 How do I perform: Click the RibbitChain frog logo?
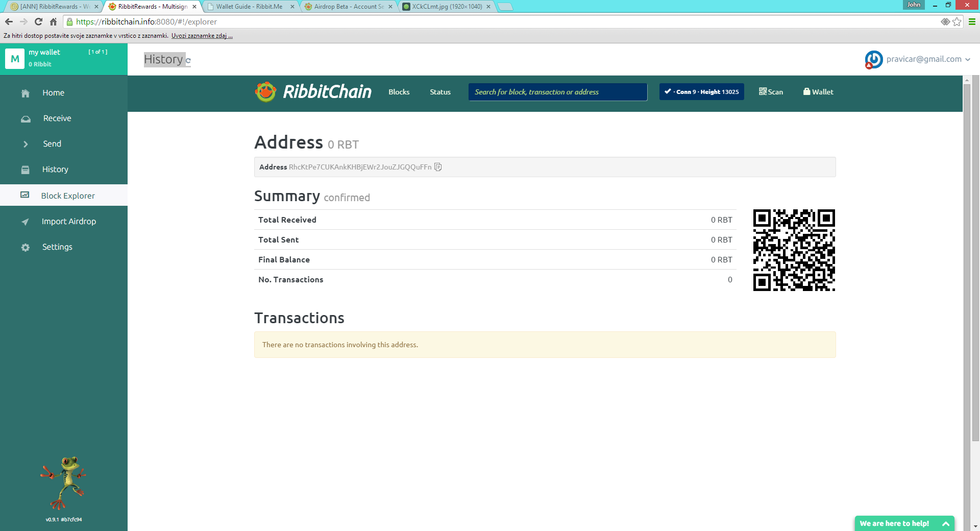pyautogui.click(x=266, y=92)
